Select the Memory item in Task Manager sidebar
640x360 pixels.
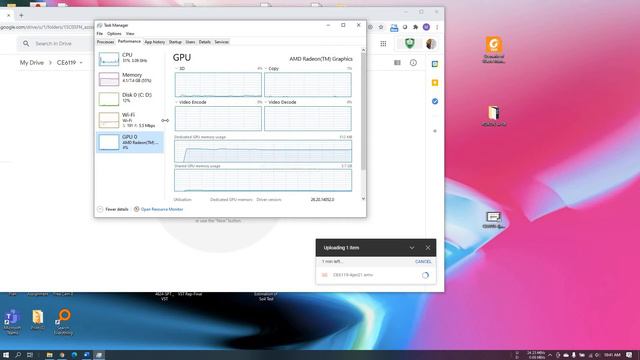pos(130,78)
